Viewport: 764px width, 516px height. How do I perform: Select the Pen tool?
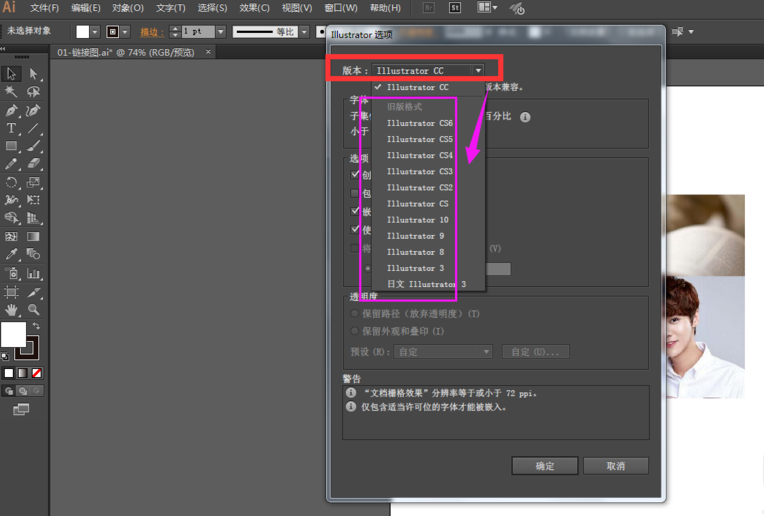pyautogui.click(x=12, y=110)
